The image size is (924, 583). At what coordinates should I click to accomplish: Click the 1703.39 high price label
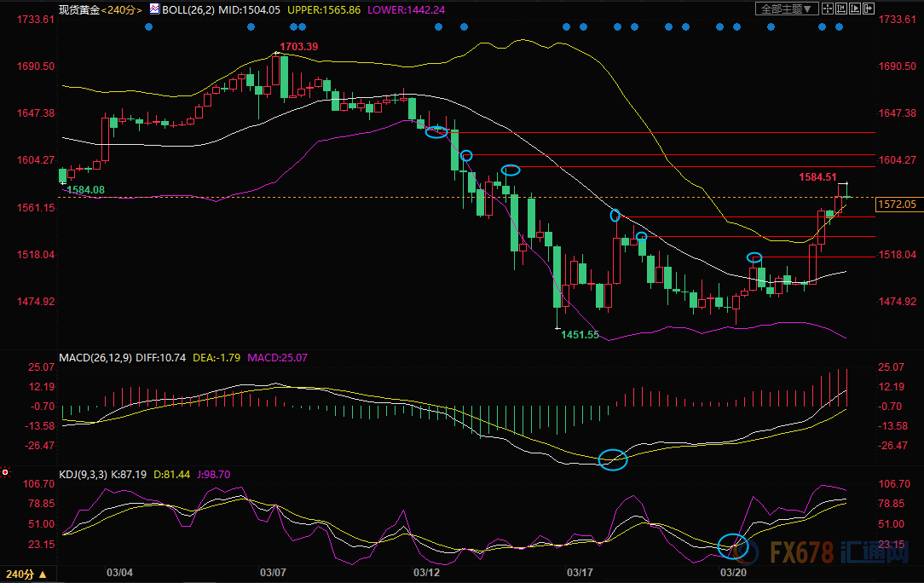(x=299, y=47)
